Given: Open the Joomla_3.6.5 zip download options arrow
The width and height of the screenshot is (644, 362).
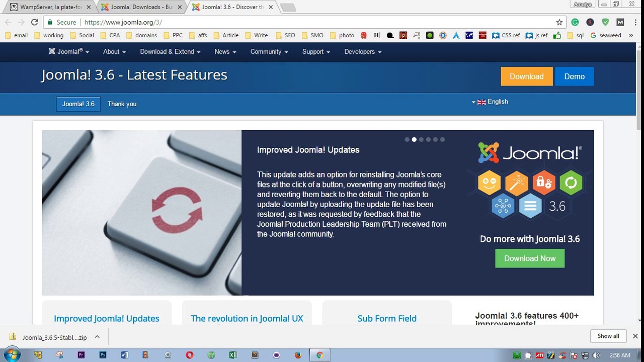Looking at the screenshot, I should pyautogui.click(x=97, y=337).
